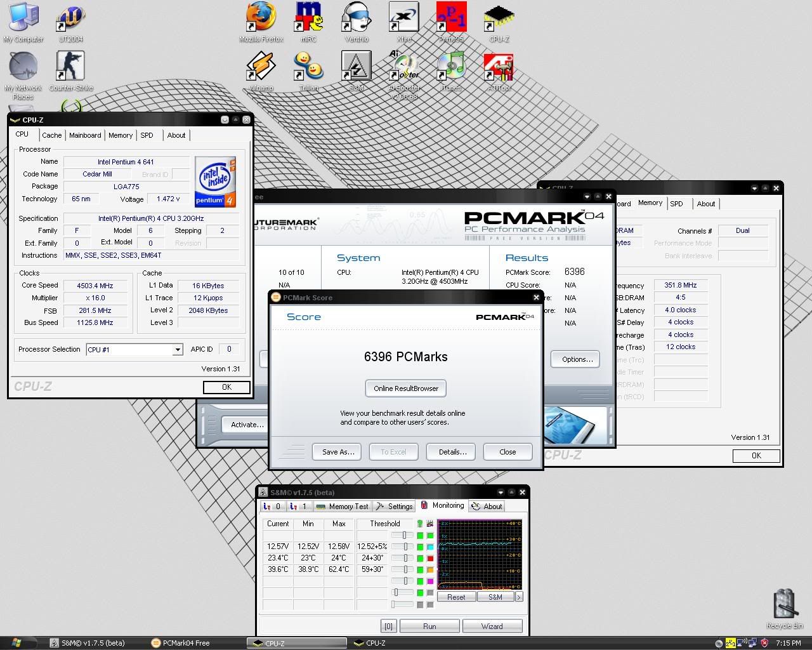Click the Options button in PCMark04
The height and width of the screenshot is (650, 812).
pyautogui.click(x=577, y=359)
